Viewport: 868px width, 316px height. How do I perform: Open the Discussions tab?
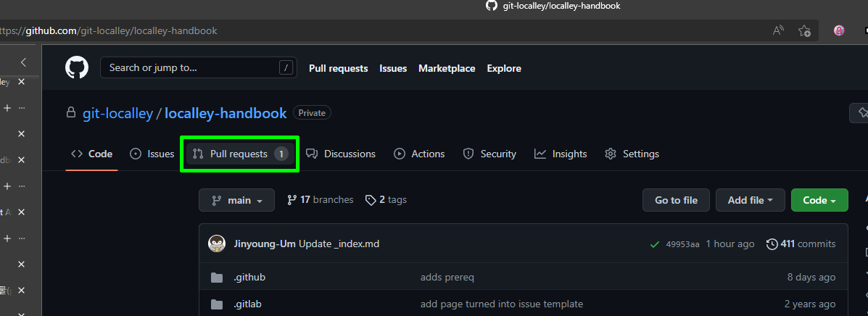(x=341, y=154)
